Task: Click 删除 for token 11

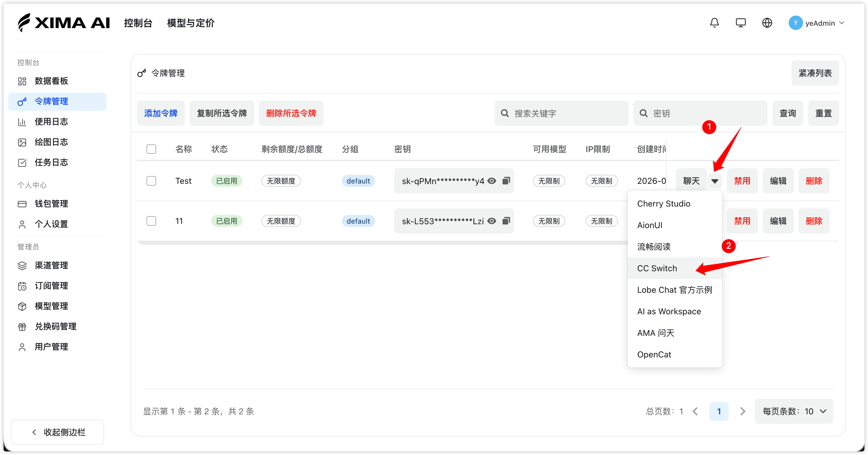Action: tap(814, 221)
